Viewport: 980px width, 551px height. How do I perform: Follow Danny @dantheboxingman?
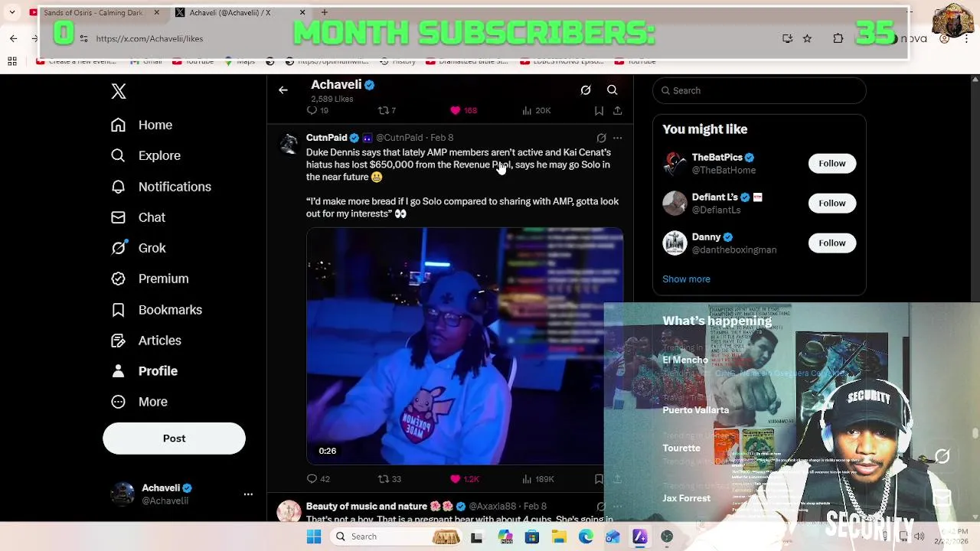click(x=832, y=243)
